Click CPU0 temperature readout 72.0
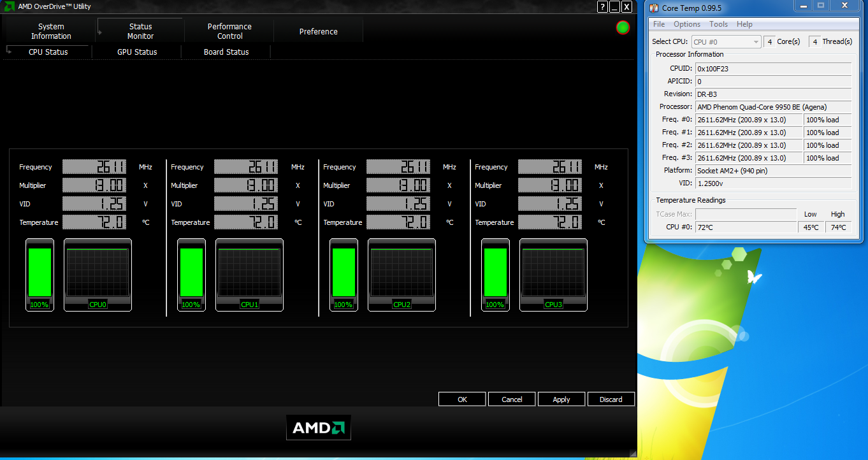 (x=94, y=222)
